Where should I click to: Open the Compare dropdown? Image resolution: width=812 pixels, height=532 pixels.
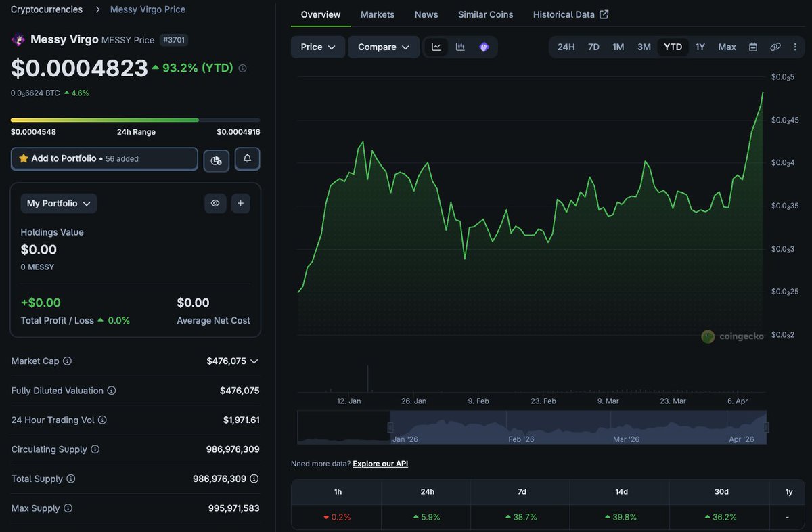click(384, 47)
